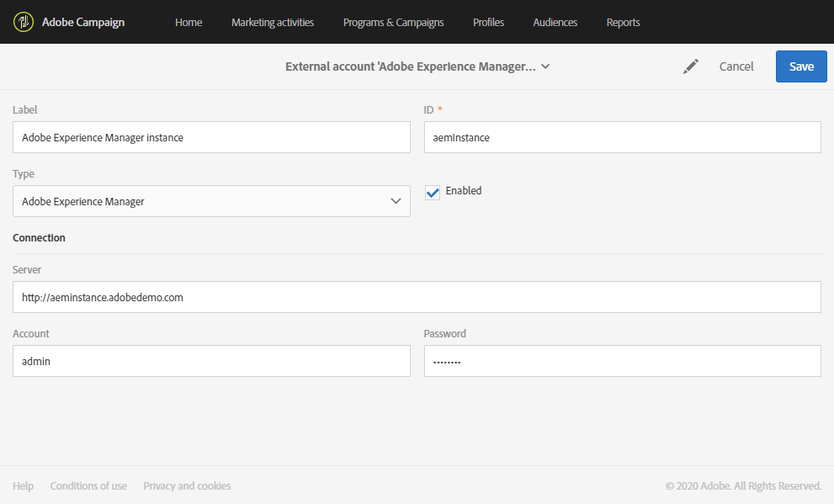Image resolution: width=834 pixels, height=504 pixels.
Task: Click the Adobe Campaign logo icon
Action: click(x=24, y=22)
